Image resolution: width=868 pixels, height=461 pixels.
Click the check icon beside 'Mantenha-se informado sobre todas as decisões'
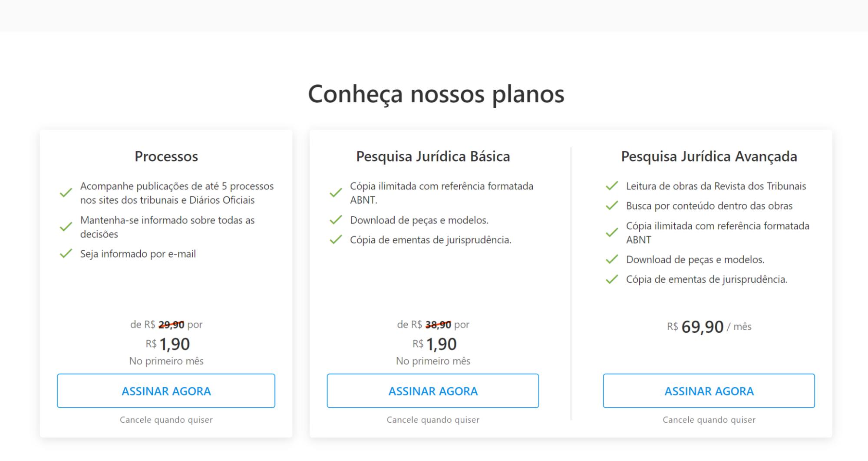click(66, 227)
